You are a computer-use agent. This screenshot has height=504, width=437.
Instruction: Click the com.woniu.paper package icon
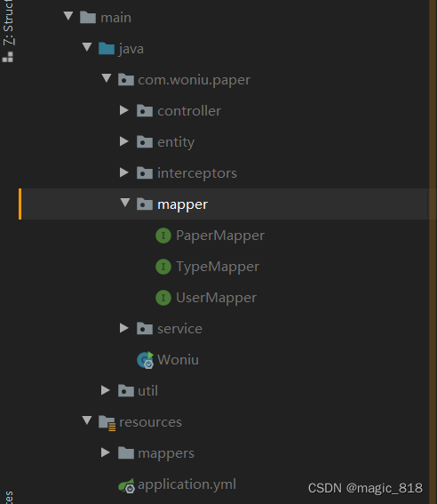coord(126,79)
